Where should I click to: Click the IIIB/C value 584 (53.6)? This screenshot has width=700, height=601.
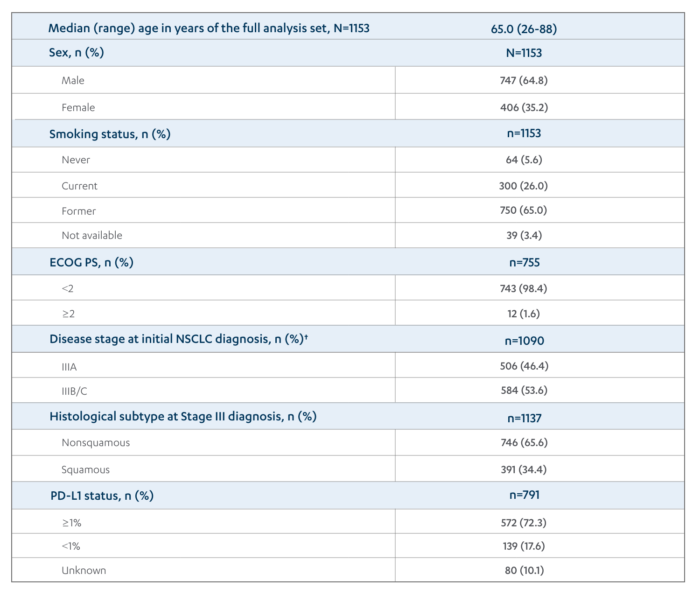click(524, 390)
